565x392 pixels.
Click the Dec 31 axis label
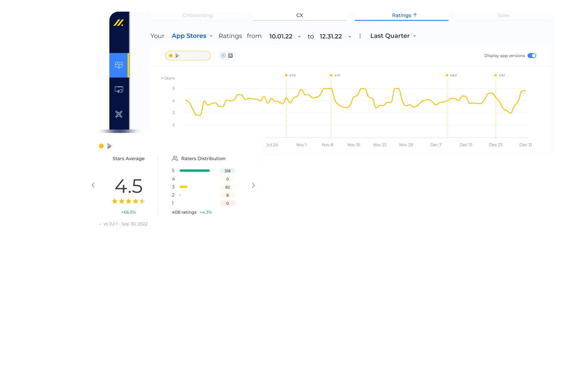[x=526, y=145]
